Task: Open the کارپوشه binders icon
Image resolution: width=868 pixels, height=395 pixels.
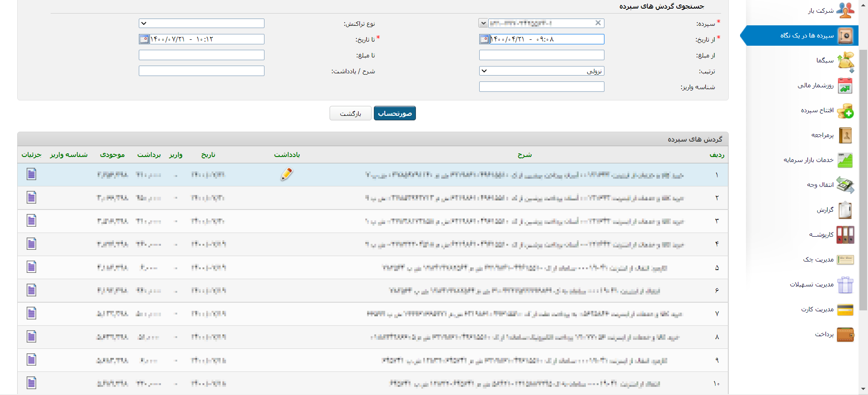Action: pyautogui.click(x=845, y=235)
